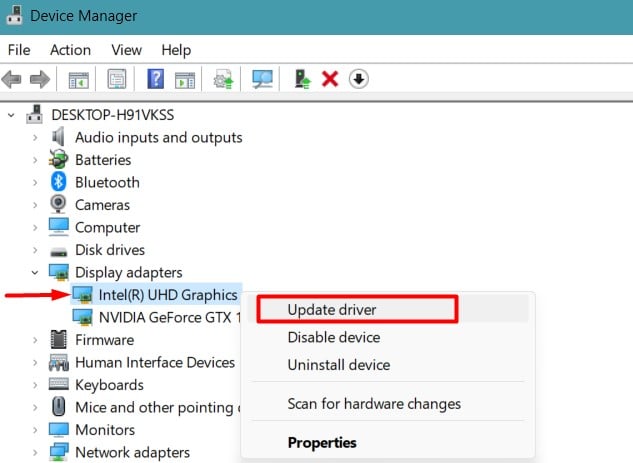Image resolution: width=633 pixels, height=463 pixels.
Task: Click Show/Hide Console Tree toolbar icon
Action: (x=78, y=80)
